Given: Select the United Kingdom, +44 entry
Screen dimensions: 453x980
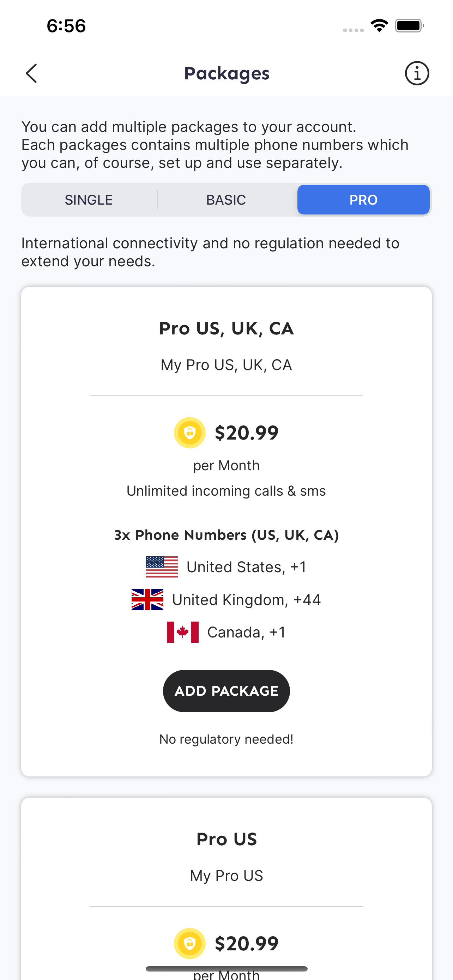Looking at the screenshot, I should [x=226, y=600].
